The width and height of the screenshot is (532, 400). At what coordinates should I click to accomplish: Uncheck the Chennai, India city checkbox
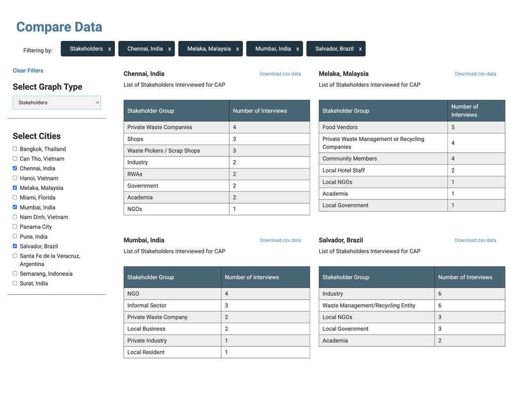coord(14,168)
